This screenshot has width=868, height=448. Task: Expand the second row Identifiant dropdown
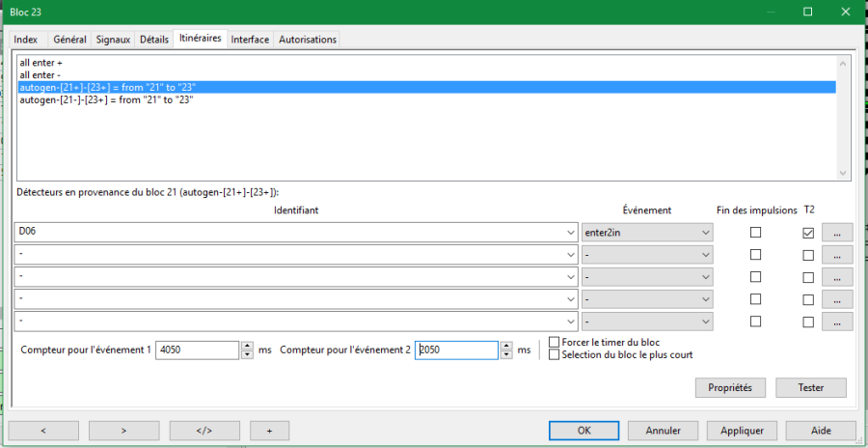click(x=568, y=255)
